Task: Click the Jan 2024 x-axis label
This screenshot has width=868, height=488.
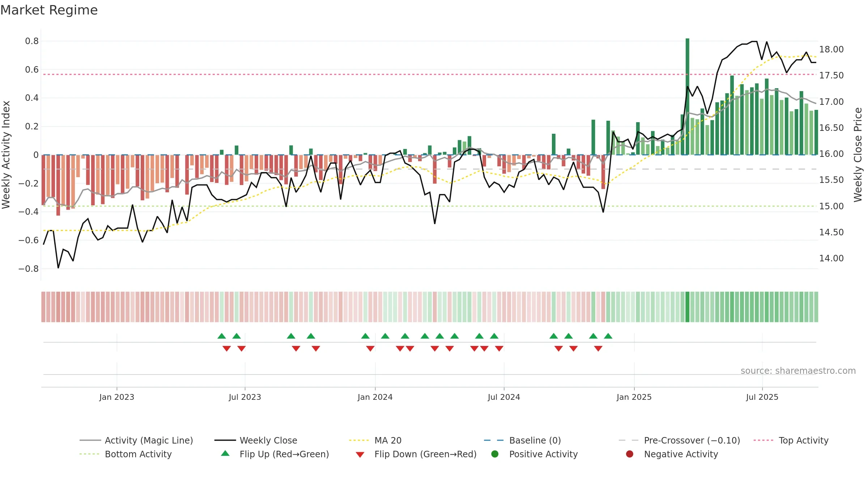Action: [x=375, y=397]
